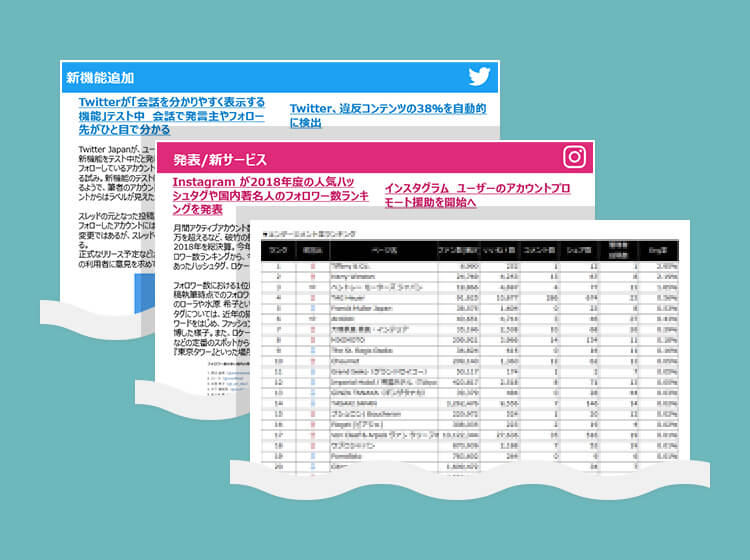Image resolution: width=750 pixels, height=560 pixels.
Task: Click the Franck Muller Japan table row
Action: pos(470,308)
